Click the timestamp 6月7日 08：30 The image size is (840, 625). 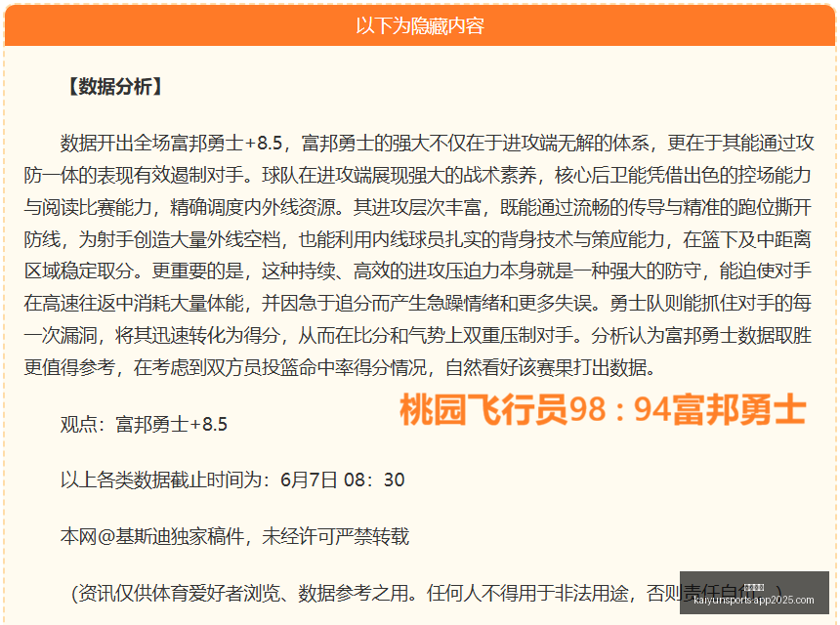[342, 479]
